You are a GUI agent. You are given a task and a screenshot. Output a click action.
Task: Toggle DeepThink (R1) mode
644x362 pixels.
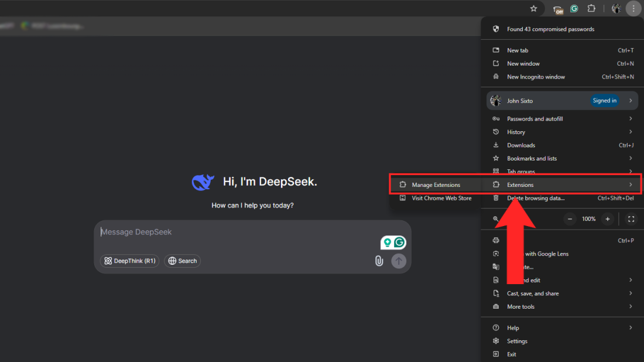pyautogui.click(x=129, y=261)
